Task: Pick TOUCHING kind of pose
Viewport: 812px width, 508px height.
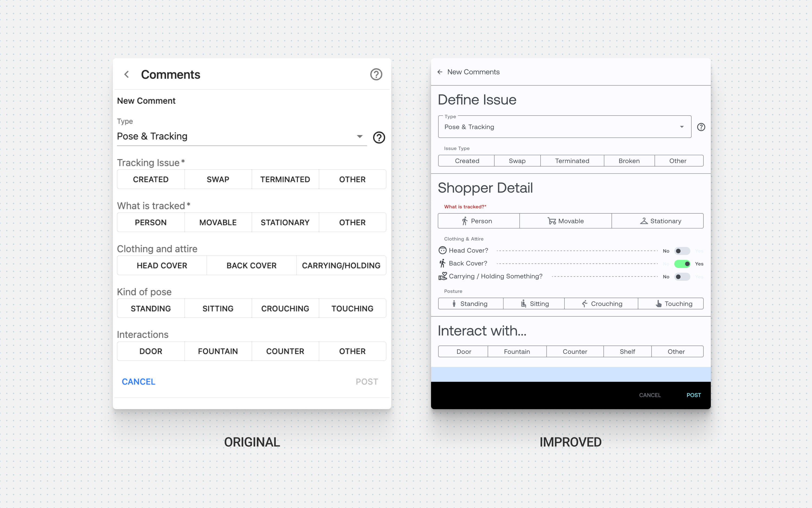Action: (x=352, y=308)
